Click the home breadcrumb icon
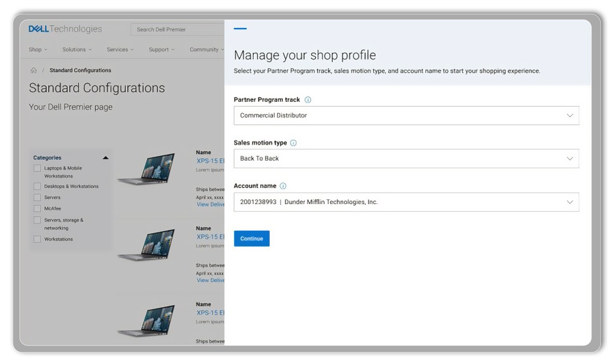Image resolution: width=616 pixels, height=364 pixels. pos(33,70)
